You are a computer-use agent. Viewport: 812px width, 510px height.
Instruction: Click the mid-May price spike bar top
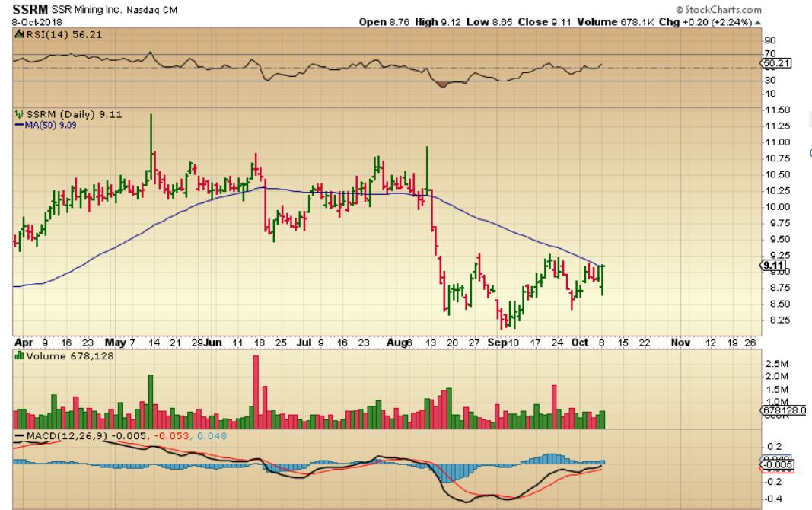coord(151,116)
